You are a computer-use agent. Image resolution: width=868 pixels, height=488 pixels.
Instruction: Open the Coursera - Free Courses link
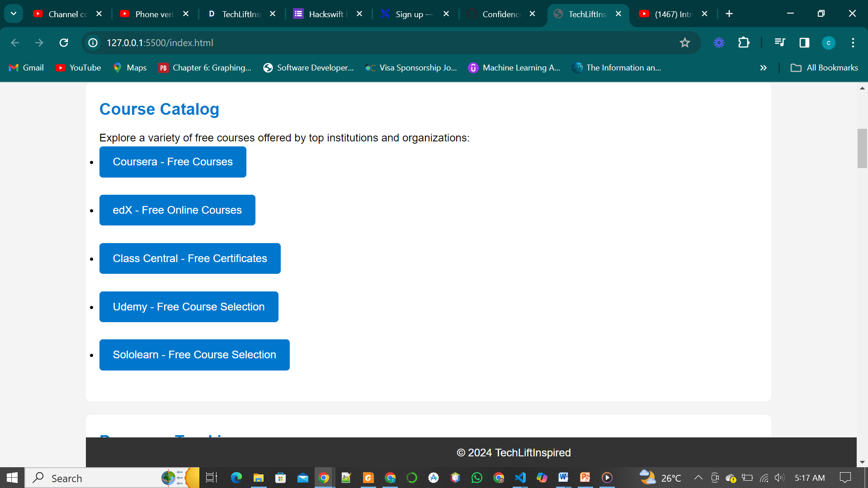[x=173, y=162]
